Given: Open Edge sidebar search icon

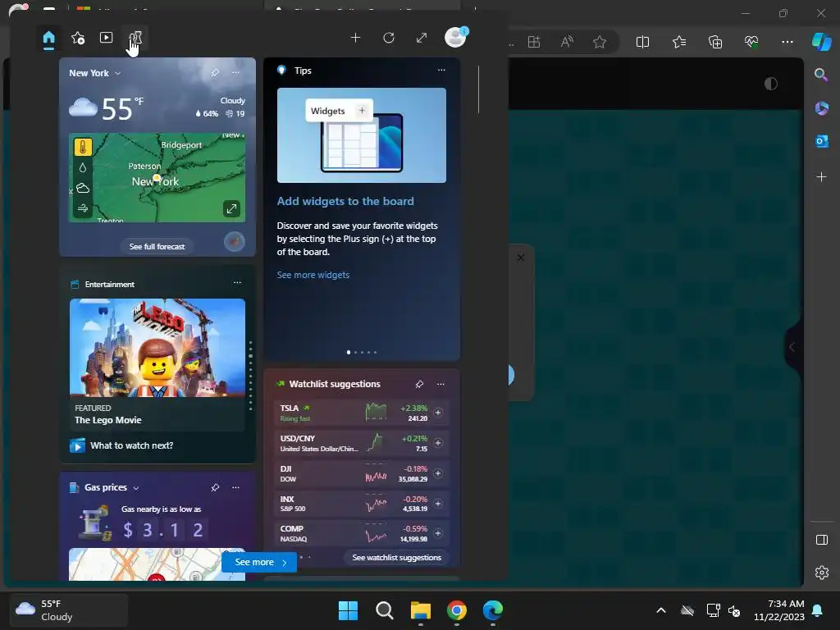Looking at the screenshot, I should pos(821,75).
